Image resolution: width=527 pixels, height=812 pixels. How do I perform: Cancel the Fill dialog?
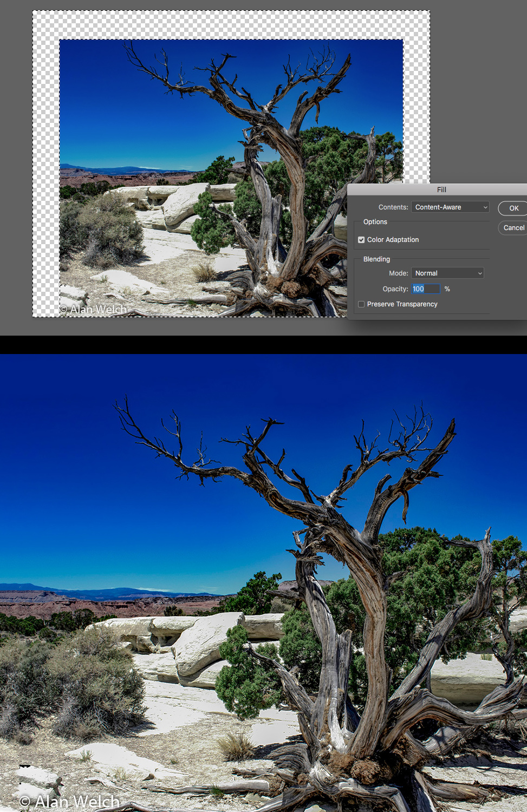(x=513, y=228)
